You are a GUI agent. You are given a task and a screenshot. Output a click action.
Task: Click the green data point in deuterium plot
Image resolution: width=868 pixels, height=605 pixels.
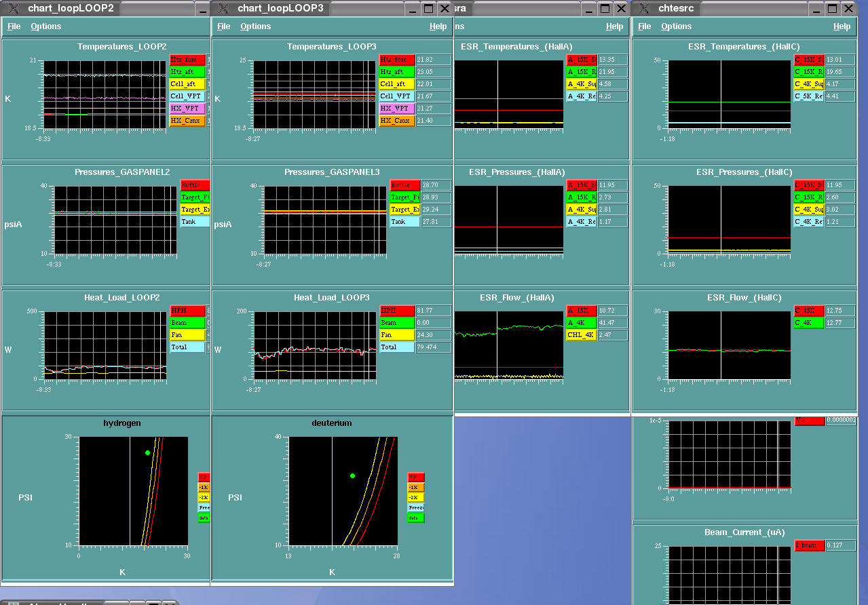pyautogui.click(x=352, y=476)
